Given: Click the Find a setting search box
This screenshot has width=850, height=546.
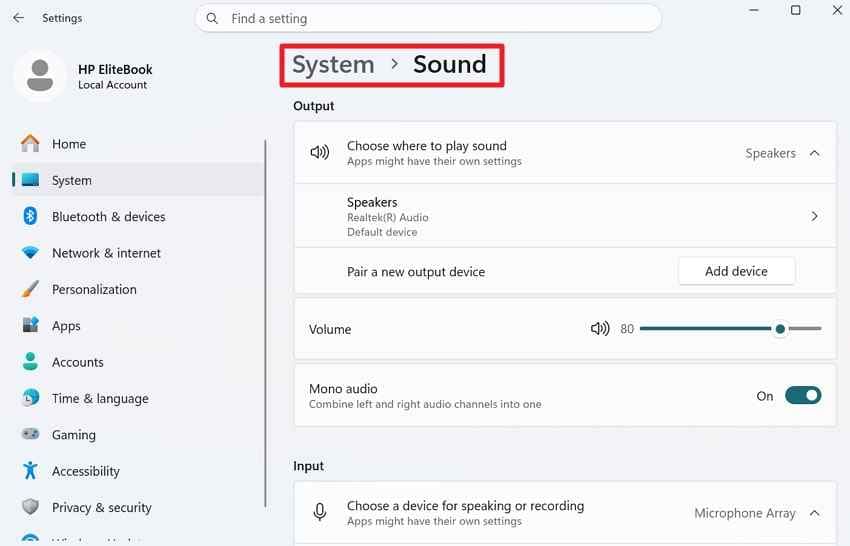Looking at the screenshot, I should [x=428, y=18].
